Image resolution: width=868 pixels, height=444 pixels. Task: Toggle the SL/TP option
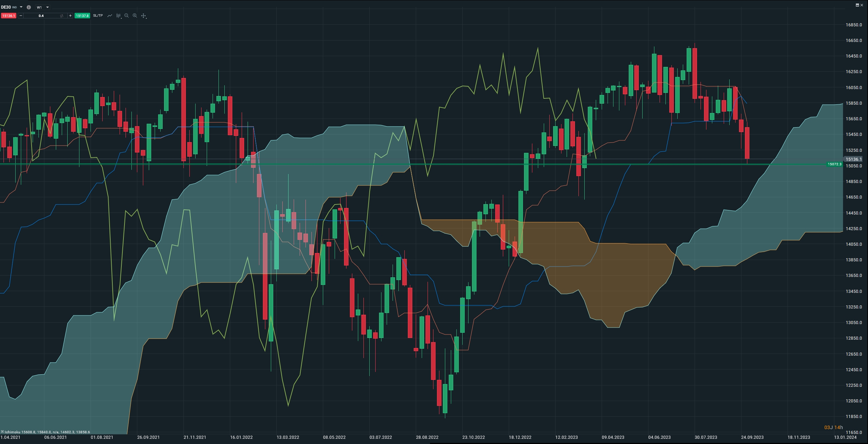click(x=98, y=16)
